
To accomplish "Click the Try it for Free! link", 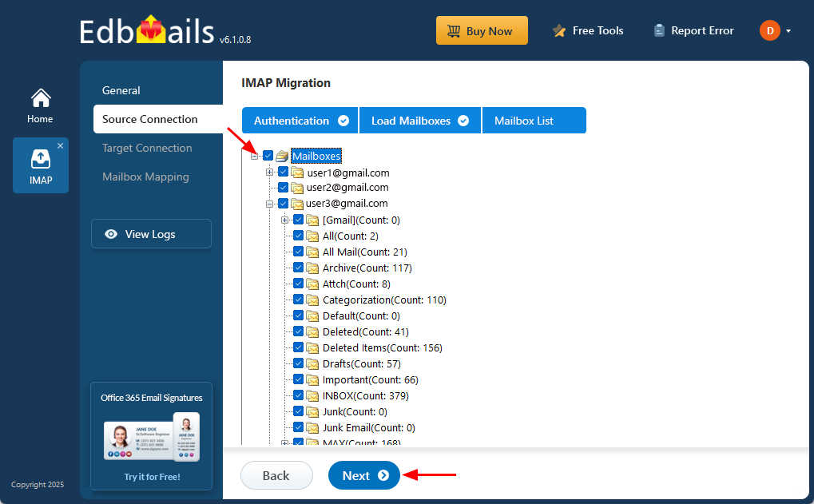I will (152, 477).
